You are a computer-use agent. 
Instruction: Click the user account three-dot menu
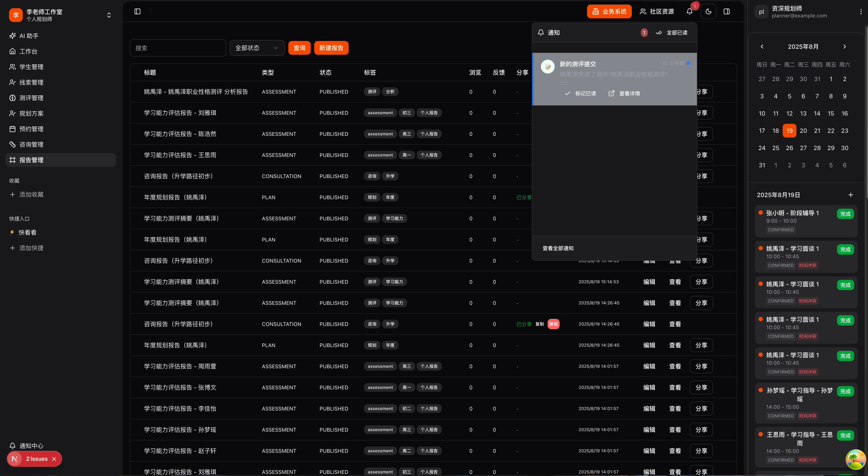(861, 11)
